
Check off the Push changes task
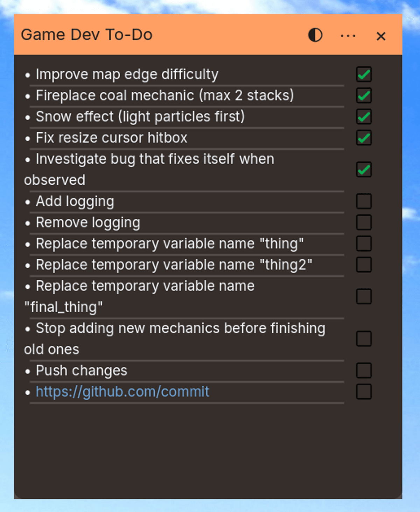[364, 371]
